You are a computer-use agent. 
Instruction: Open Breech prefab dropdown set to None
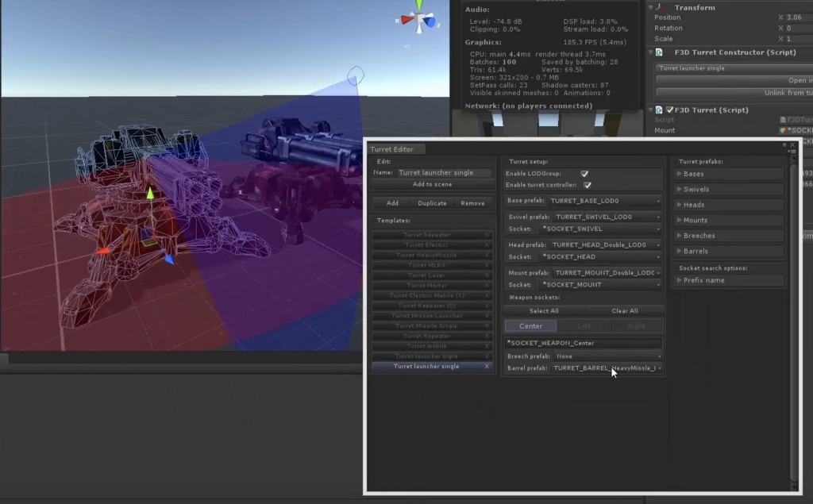coord(607,356)
